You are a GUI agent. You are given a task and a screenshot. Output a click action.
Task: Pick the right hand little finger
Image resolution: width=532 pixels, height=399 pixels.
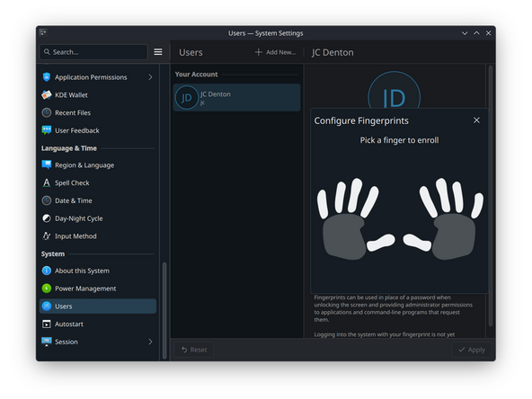[477, 205]
